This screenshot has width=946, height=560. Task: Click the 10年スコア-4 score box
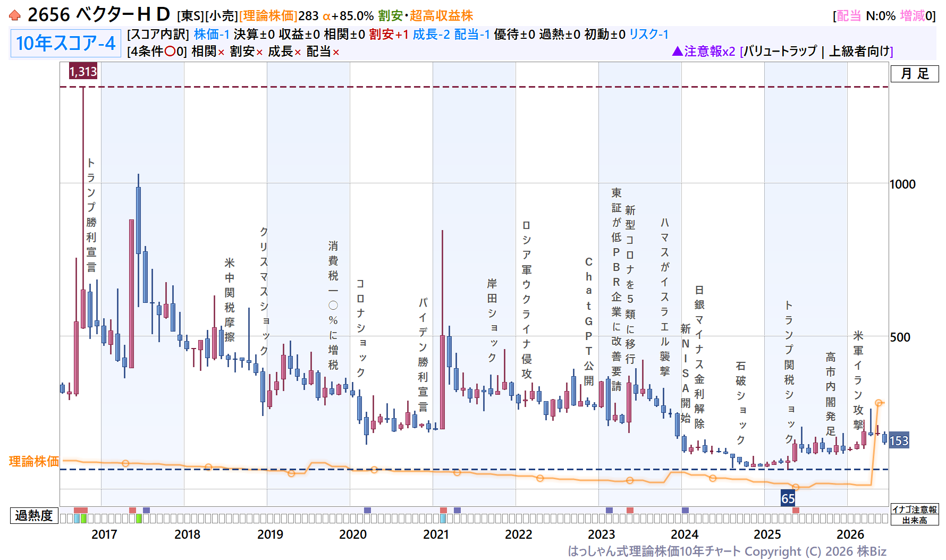(66, 43)
